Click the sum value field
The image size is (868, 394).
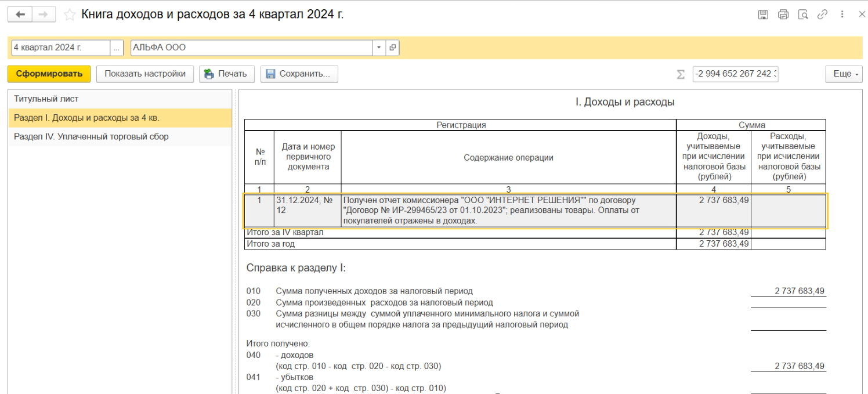735,74
